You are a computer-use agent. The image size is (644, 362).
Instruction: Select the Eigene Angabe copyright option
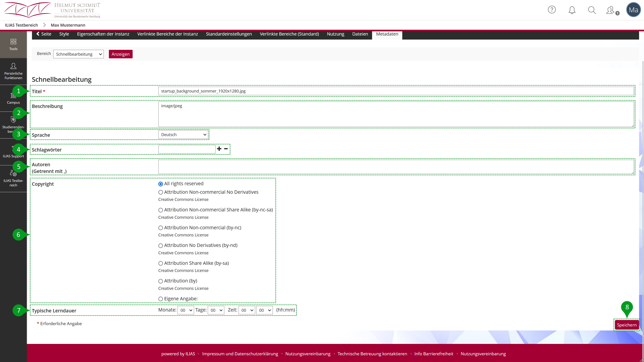coord(161,299)
